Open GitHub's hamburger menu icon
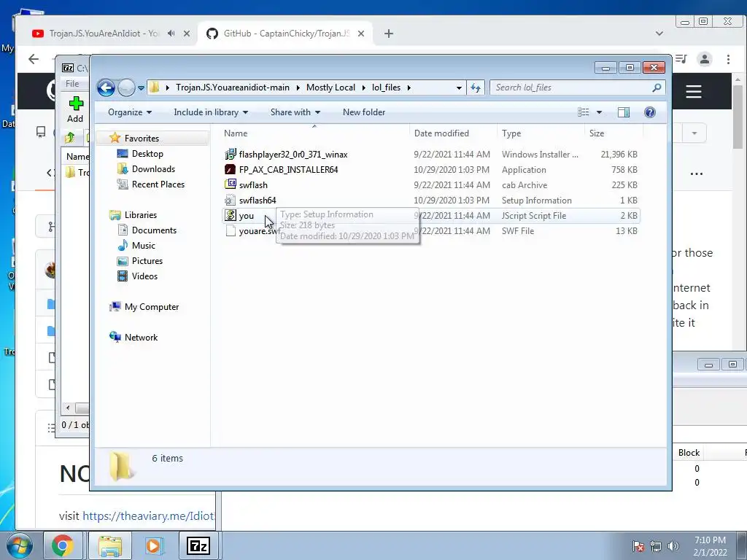 (694, 91)
